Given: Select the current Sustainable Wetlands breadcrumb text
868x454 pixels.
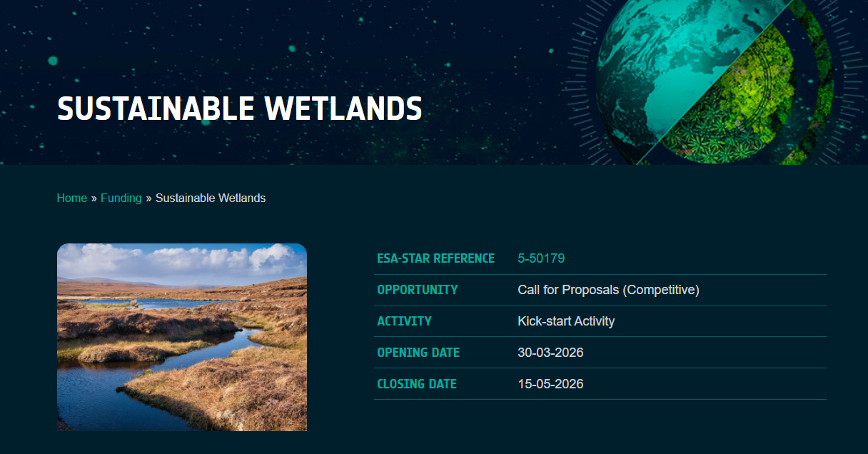Looking at the screenshot, I should [x=211, y=198].
